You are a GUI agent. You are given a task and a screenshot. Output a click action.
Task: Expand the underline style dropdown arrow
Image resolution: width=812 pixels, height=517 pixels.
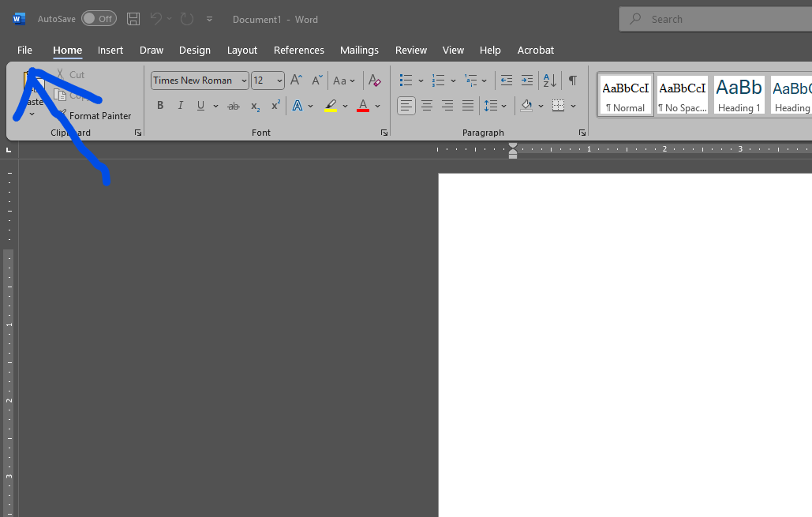point(215,107)
